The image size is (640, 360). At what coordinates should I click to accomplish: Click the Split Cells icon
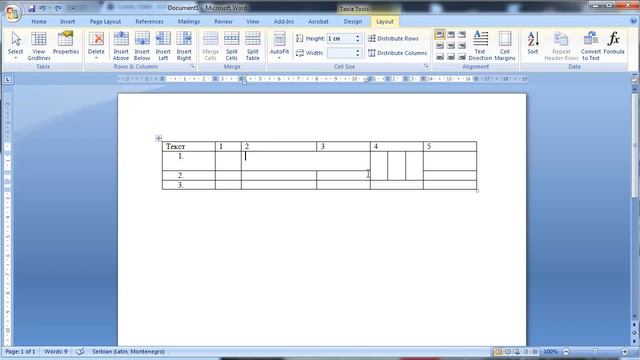(x=231, y=39)
